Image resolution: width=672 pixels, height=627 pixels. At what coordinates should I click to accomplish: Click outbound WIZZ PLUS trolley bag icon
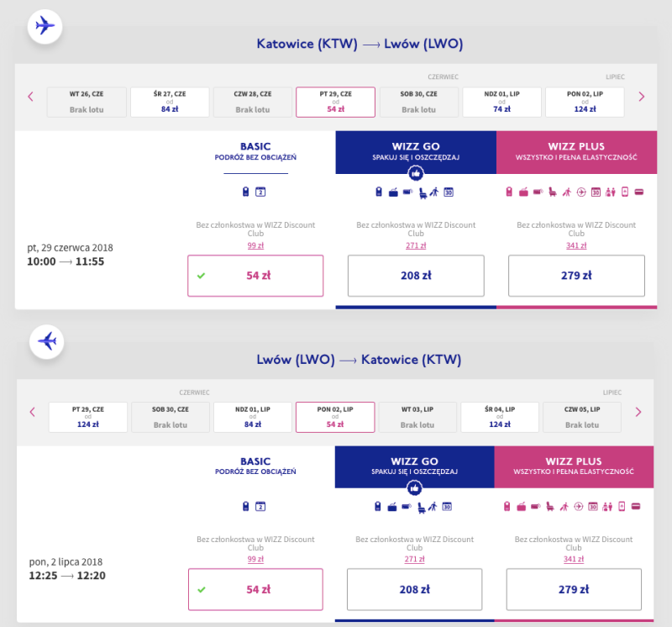pos(523,192)
